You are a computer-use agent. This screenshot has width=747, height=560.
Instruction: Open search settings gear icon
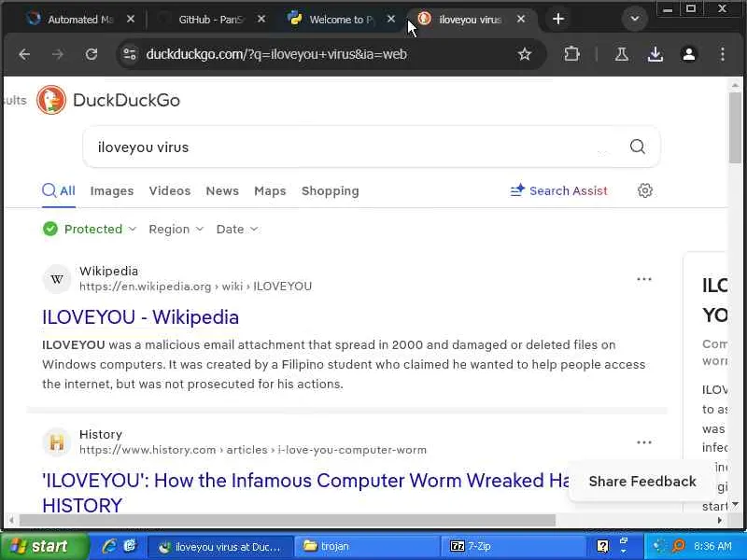[645, 191]
